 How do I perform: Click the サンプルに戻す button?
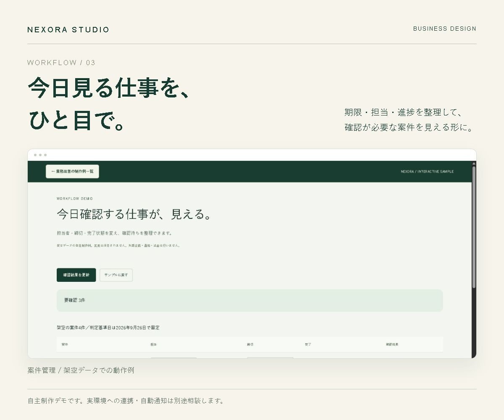(x=116, y=275)
